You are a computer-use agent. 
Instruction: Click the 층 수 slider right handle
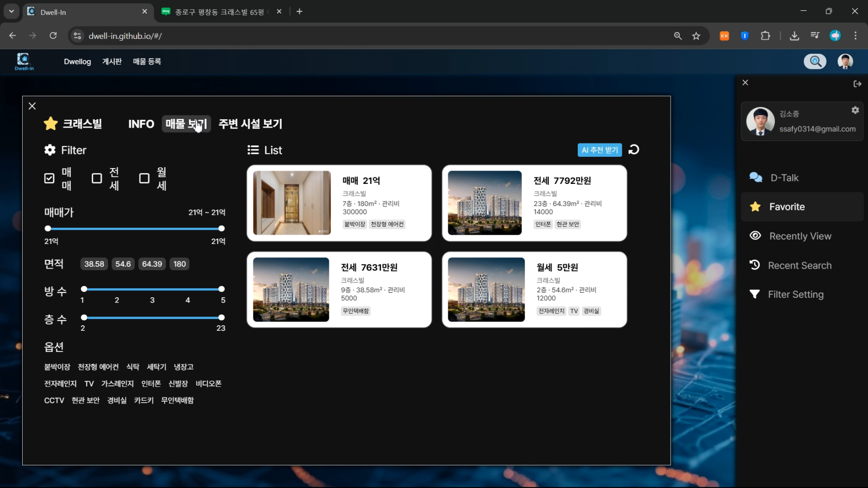point(221,317)
